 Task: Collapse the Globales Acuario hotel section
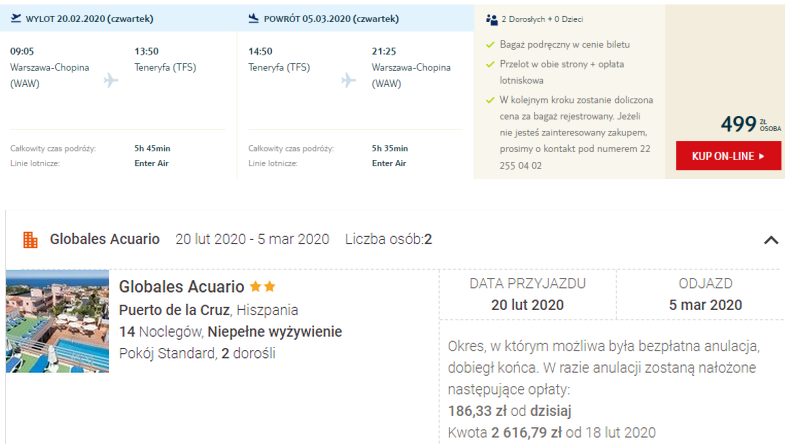click(771, 240)
